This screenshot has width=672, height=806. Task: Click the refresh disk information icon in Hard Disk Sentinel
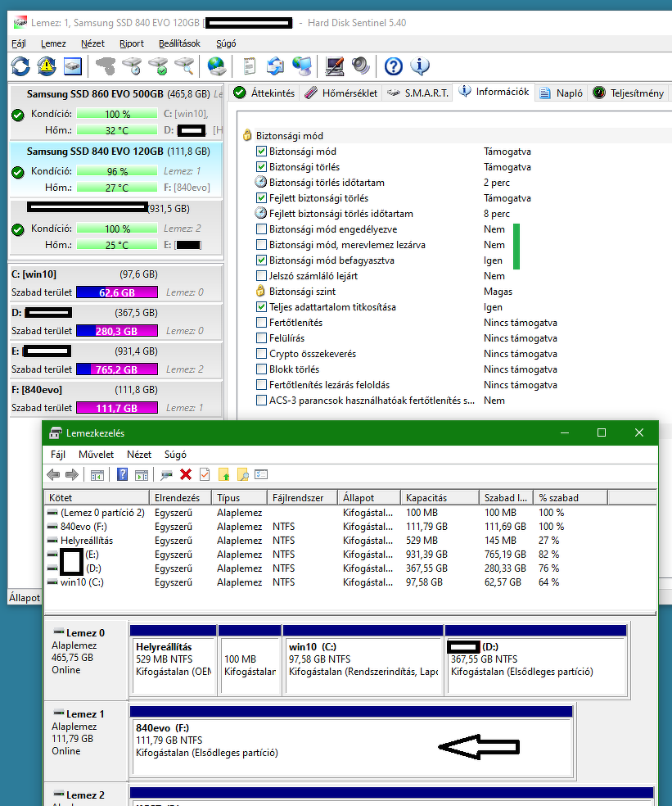click(x=21, y=66)
